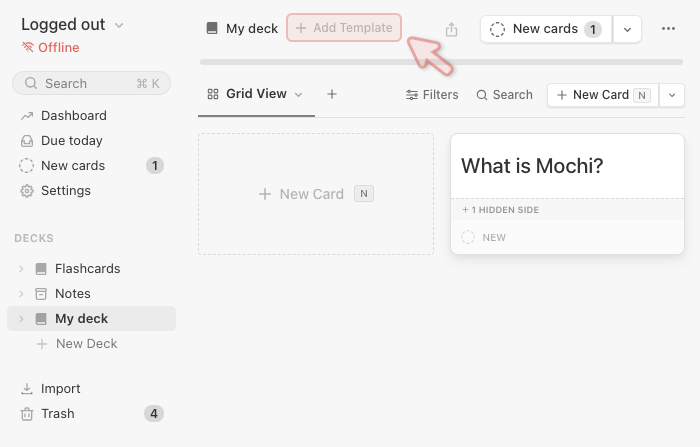Open Due today in the sidebar
Viewport: 700px width, 447px height.
click(71, 140)
